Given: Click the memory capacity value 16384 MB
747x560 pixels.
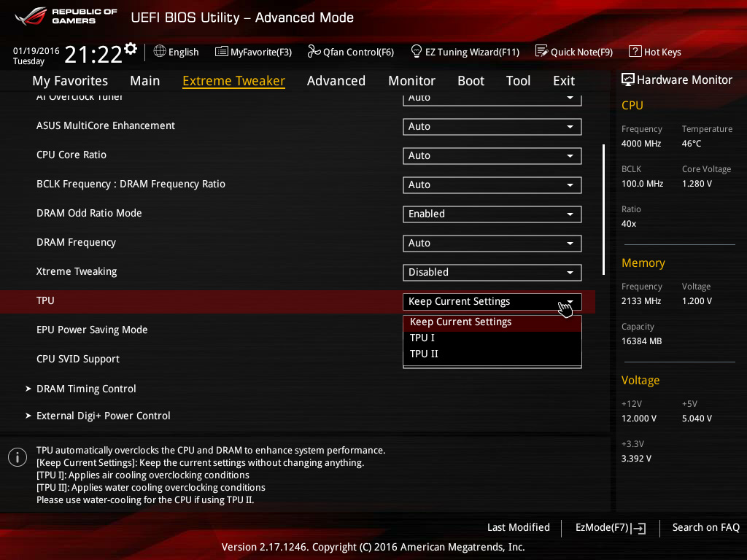Looking at the screenshot, I should [642, 341].
